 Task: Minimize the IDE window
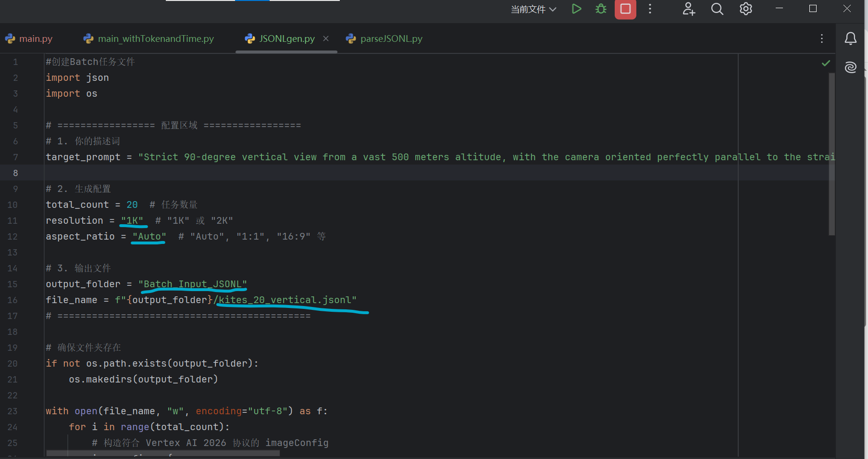point(779,9)
